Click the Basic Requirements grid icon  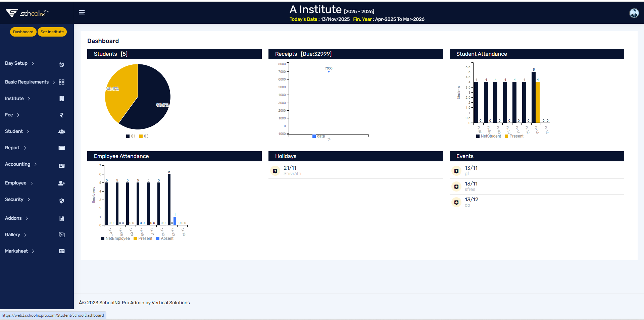[x=61, y=82]
